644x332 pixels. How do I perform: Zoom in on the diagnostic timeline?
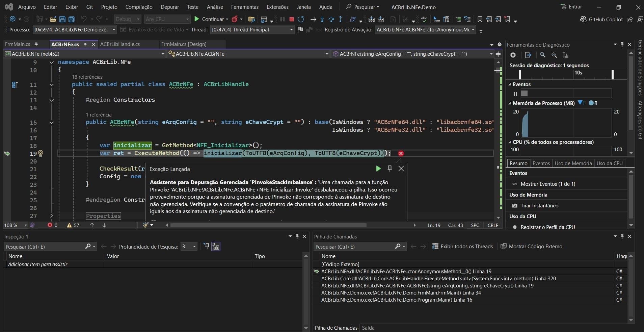coord(543,55)
